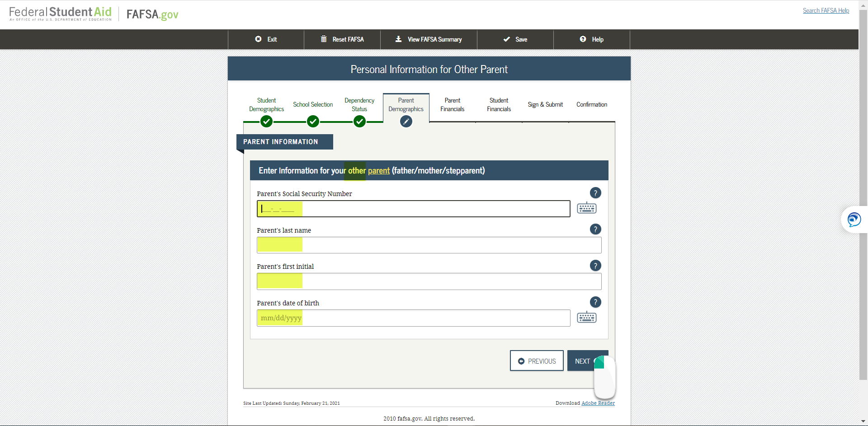
Task: Go to the Sign & Submit tab
Action: [x=545, y=104]
